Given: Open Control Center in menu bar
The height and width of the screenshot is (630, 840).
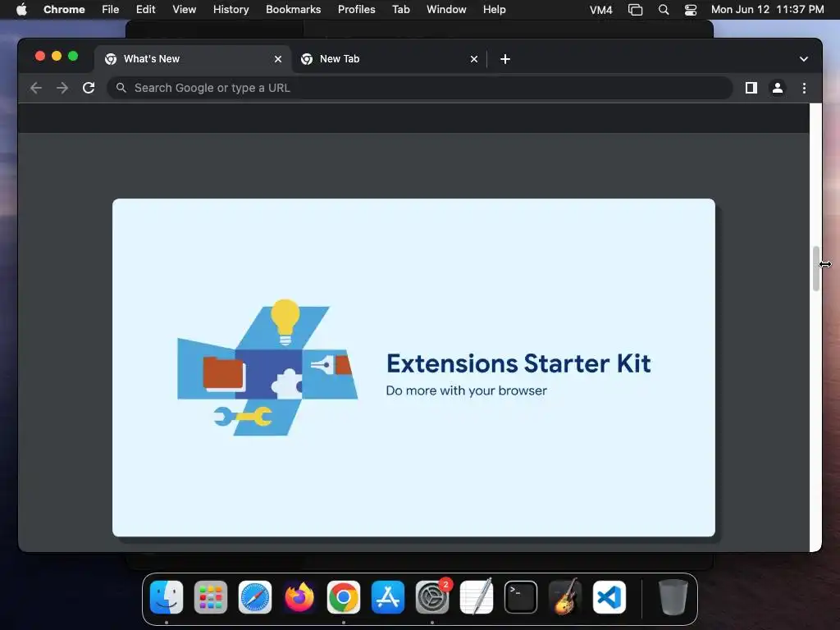Looking at the screenshot, I should tap(691, 10).
